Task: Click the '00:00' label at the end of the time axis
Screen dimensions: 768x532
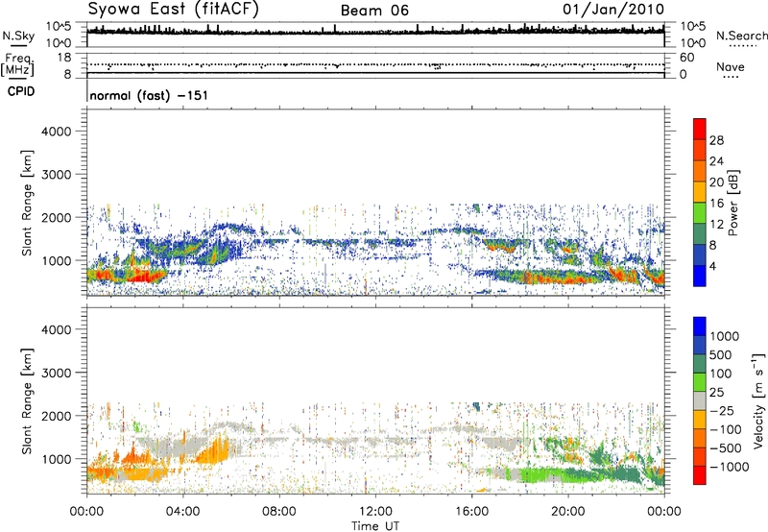Action: pyautogui.click(x=663, y=512)
